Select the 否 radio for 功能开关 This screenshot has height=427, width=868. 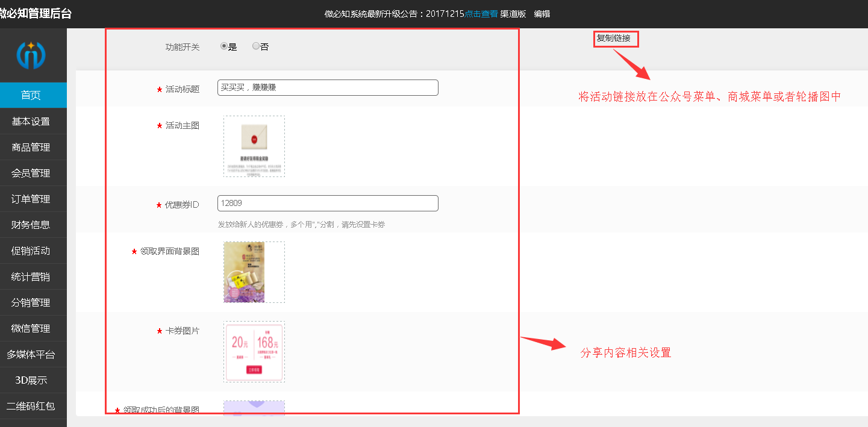(255, 45)
